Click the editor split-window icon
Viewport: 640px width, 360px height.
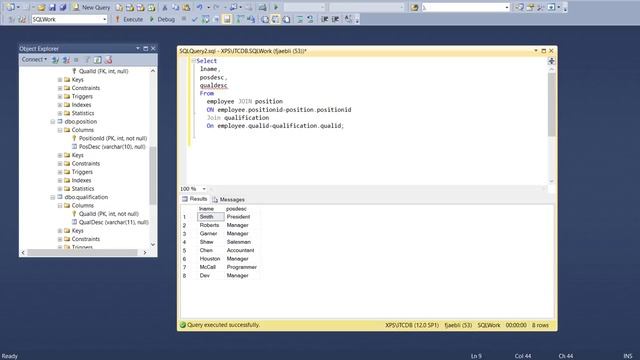coord(551,61)
